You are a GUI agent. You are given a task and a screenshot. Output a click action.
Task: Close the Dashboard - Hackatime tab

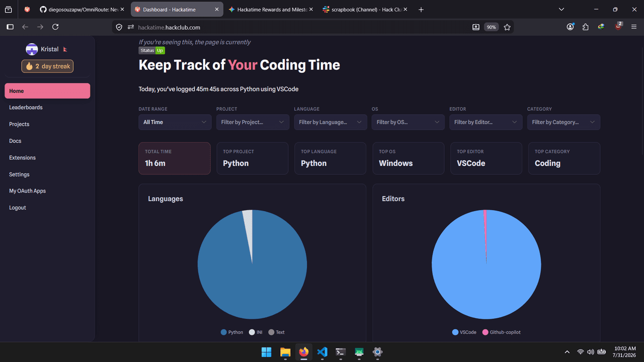pos(217,10)
